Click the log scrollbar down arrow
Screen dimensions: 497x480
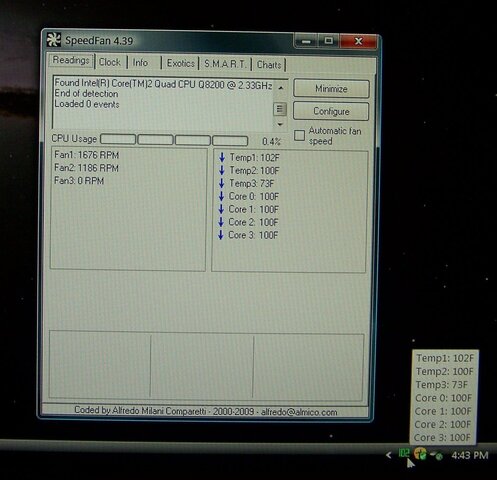(280, 124)
